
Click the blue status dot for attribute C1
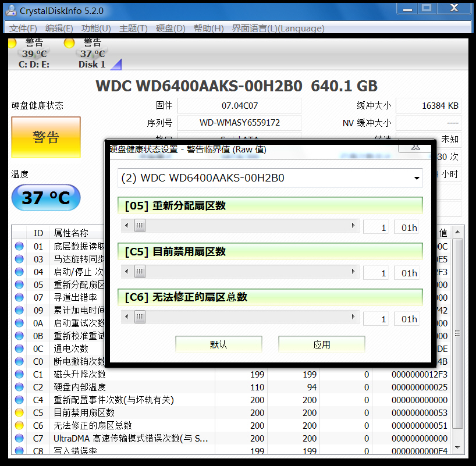click(x=19, y=374)
